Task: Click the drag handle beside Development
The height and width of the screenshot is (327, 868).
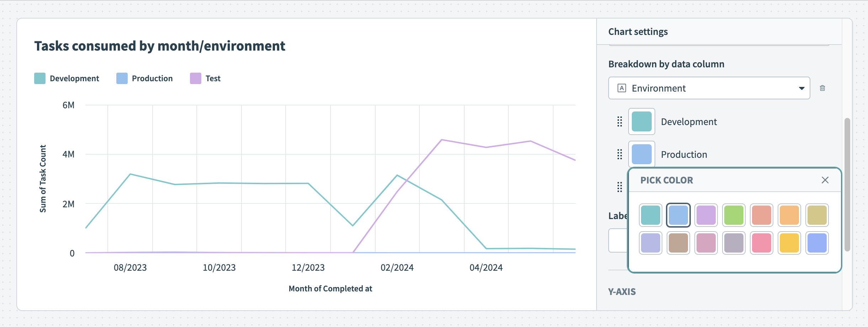Action: pos(619,121)
